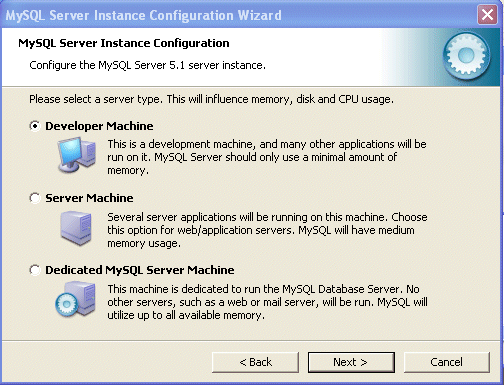The width and height of the screenshot is (504, 385).
Task: Go to the next step with Next >
Action: click(x=351, y=362)
